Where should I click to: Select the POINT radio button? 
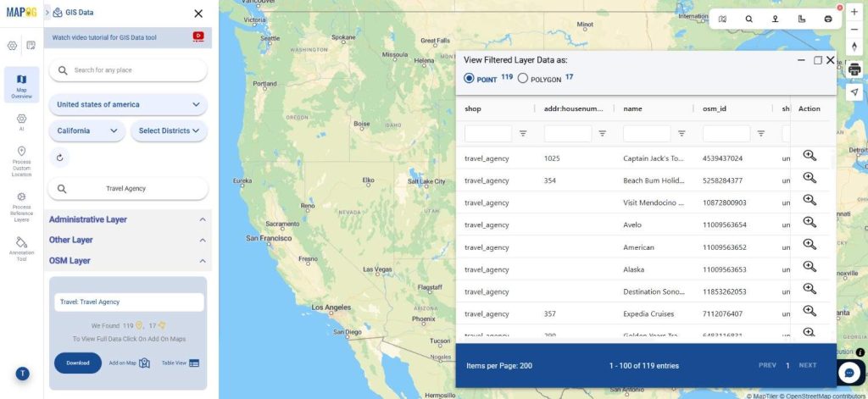coord(469,78)
